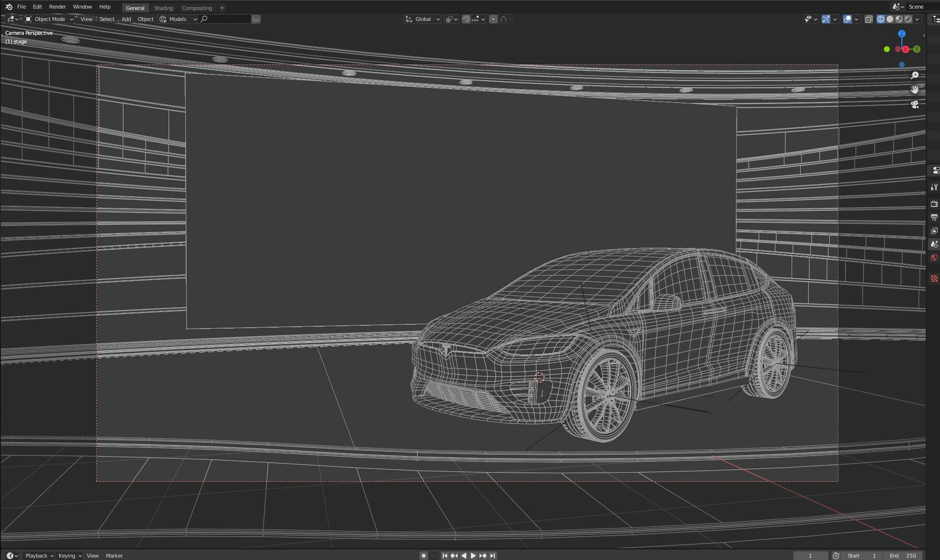This screenshot has width=940, height=560.
Task: Switch to Rendered viewport shading
Action: click(908, 19)
